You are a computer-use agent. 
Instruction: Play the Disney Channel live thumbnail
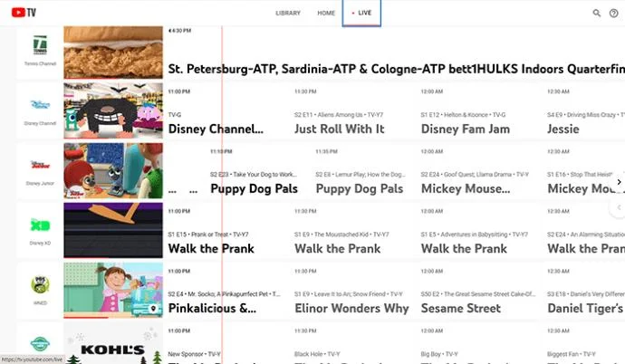point(113,110)
